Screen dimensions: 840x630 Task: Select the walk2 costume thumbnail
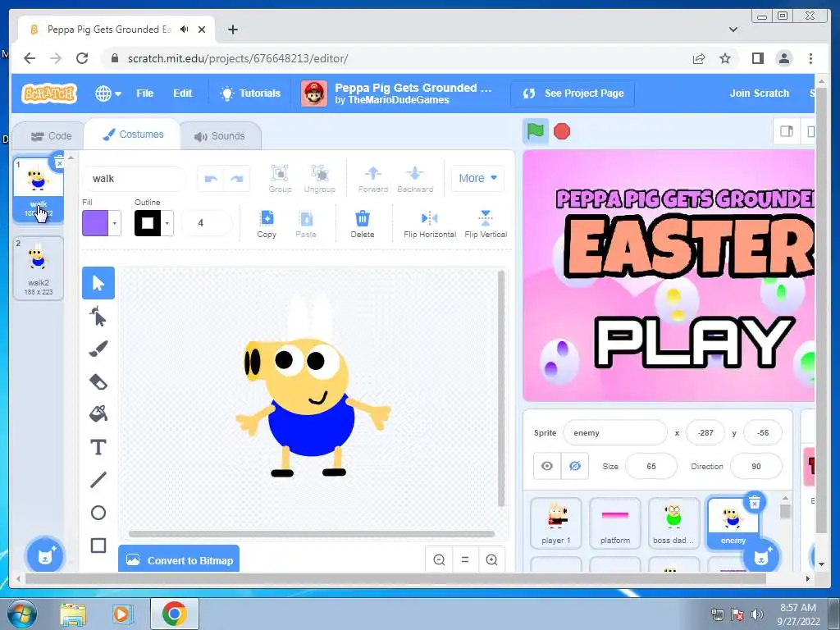coord(38,268)
